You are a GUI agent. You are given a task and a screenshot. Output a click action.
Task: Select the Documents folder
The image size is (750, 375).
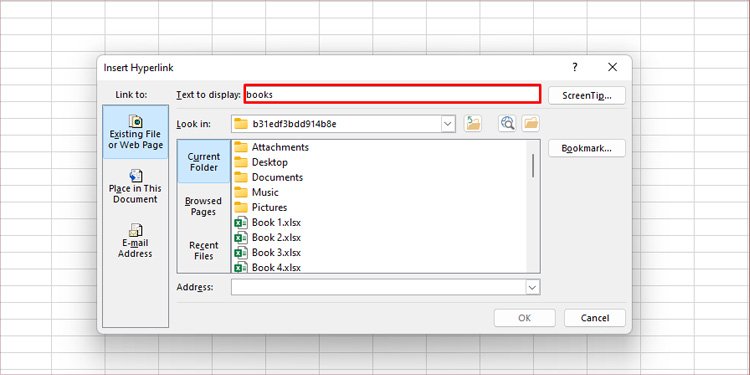(268, 177)
